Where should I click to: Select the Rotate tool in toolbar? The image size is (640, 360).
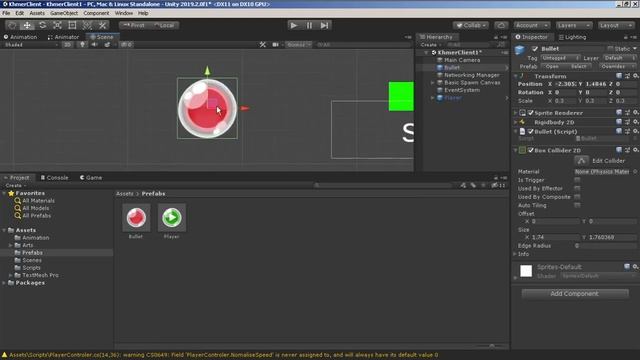(42, 25)
